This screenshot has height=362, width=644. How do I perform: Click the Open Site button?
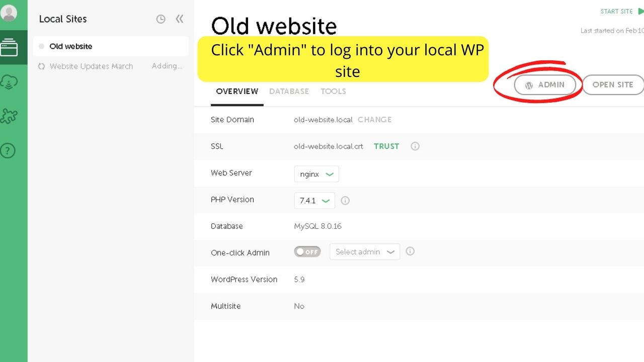pos(613,85)
